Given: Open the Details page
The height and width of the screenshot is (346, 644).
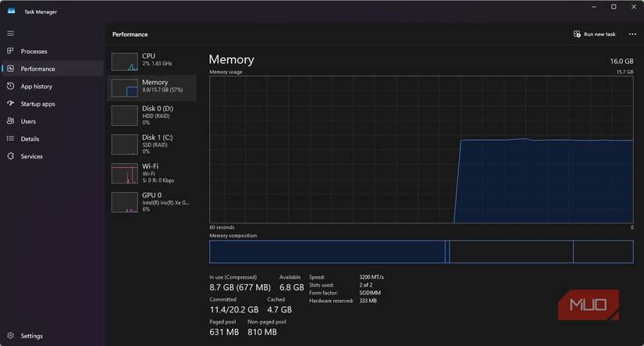Looking at the screenshot, I should tap(30, 139).
